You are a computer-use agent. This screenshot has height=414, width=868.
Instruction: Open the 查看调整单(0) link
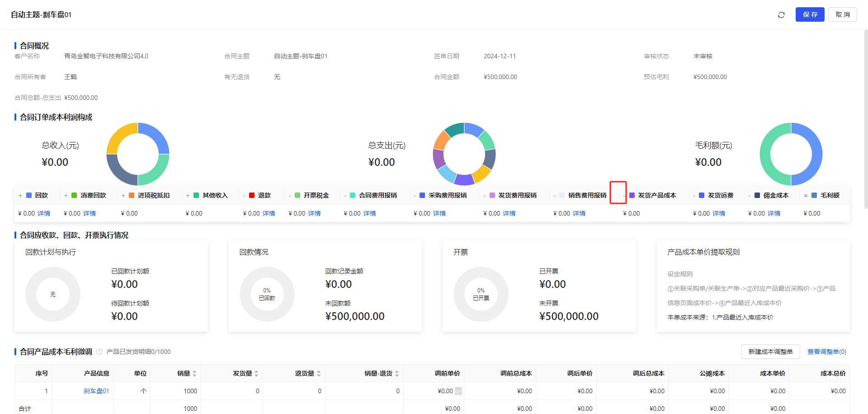tap(826, 352)
